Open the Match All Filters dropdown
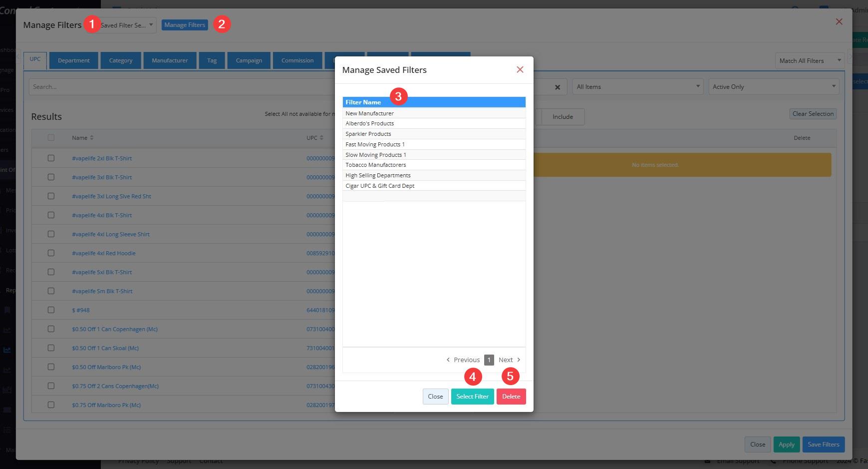This screenshot has width=868, height=469. 810,60
